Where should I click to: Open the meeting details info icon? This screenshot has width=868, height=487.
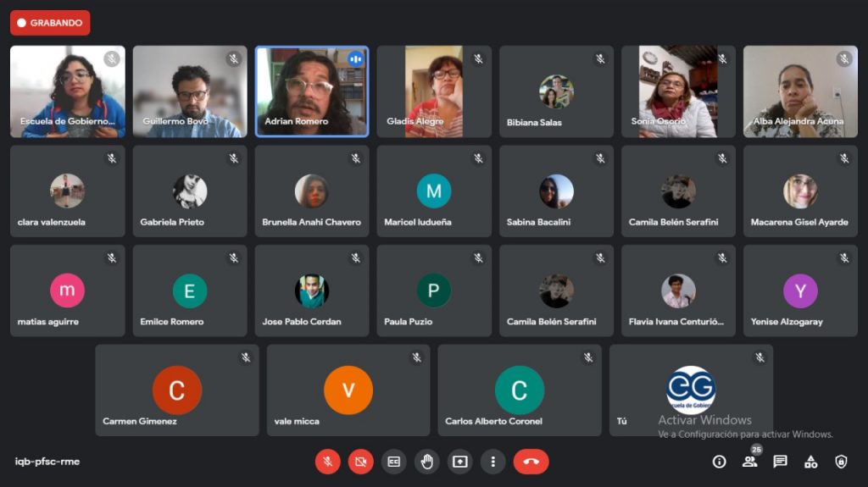click(x=720, y=462)
